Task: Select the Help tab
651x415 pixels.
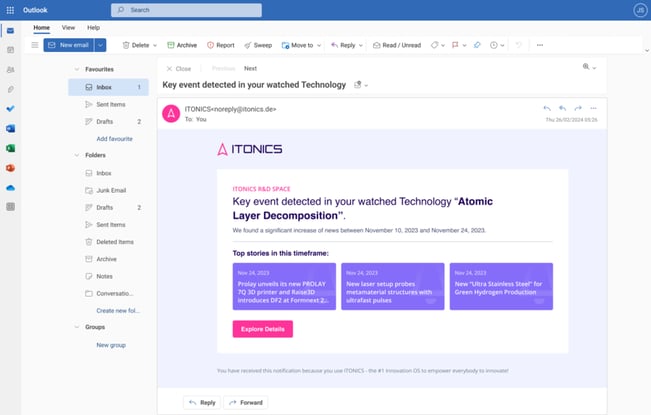Action: point(93,28)
